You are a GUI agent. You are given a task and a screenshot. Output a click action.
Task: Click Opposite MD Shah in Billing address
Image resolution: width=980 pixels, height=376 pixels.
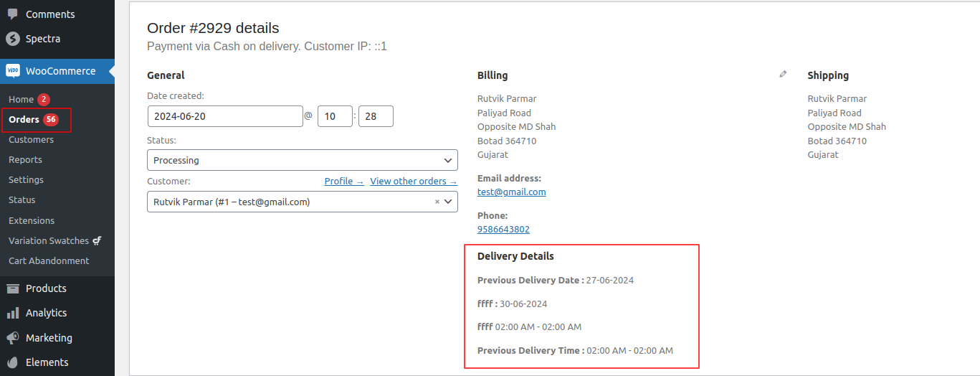[x=517, y=126]
